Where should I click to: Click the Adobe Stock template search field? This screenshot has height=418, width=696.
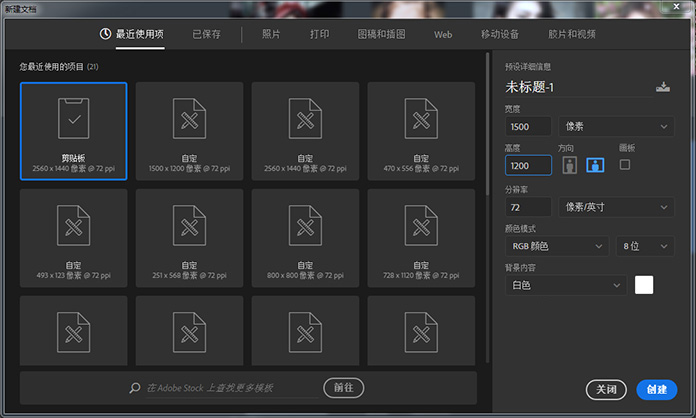coord(232,388)
